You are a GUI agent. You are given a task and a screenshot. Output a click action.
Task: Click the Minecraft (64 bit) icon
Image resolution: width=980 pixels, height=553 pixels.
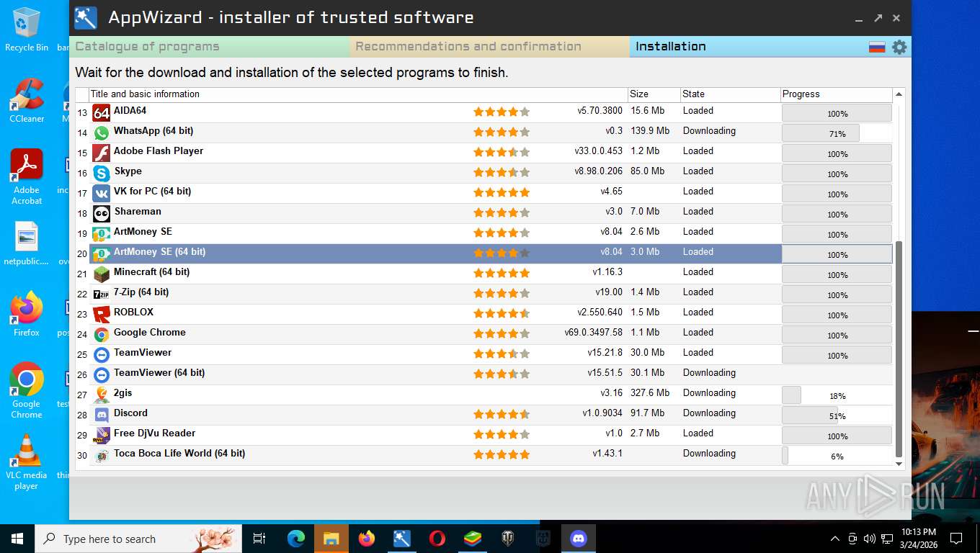[x=102, y=274]
